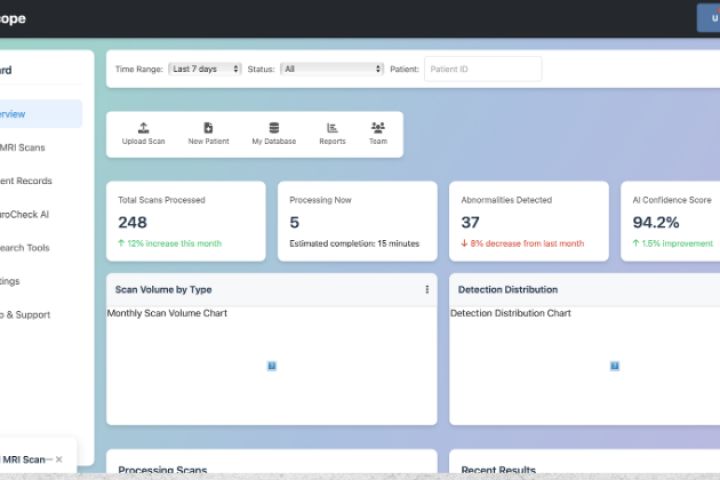Click the AI Confidence Score 94.2%
Viewport: 720px width, 480px height.
[x=656, y=222]
